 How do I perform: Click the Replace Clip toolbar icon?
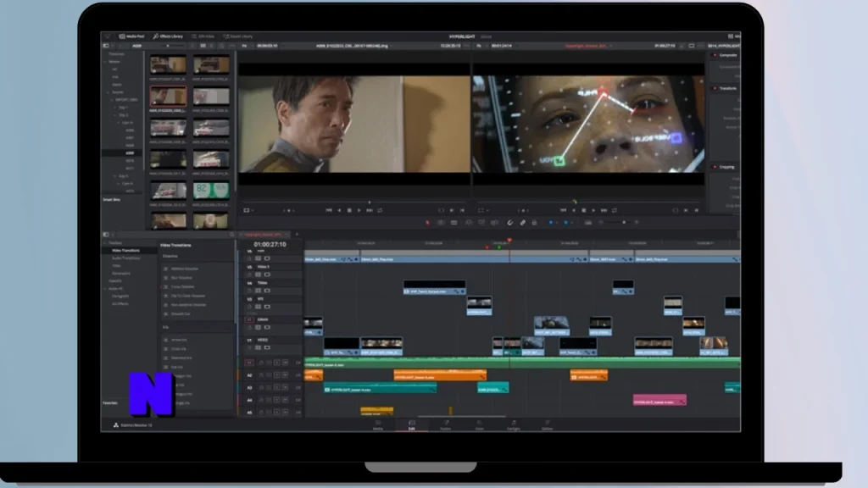pyautogui.click(x=494, y=223)
